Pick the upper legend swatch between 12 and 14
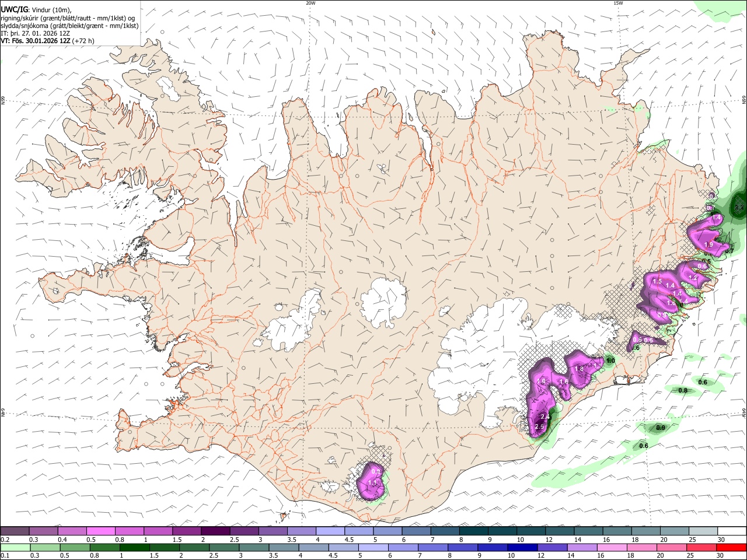 click(x=559, y=531)
